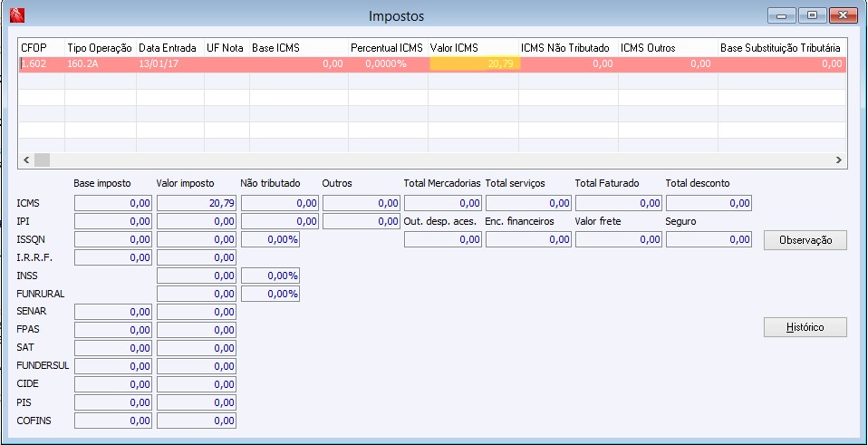This screenshot has height=445, width=868.
Task: Close the Impostos window
Action: click(844, 15)
